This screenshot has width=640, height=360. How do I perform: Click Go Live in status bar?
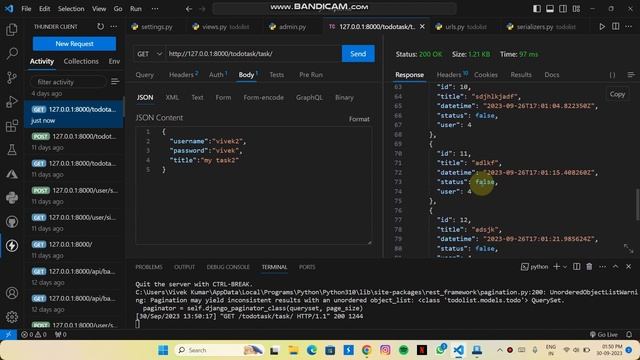coord(604,334)
